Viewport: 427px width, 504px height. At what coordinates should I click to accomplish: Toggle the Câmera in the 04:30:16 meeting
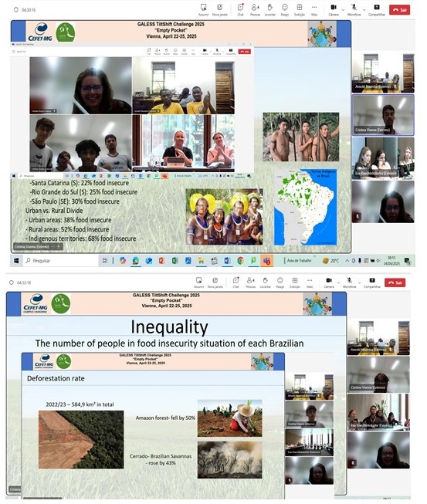(334, 9)
